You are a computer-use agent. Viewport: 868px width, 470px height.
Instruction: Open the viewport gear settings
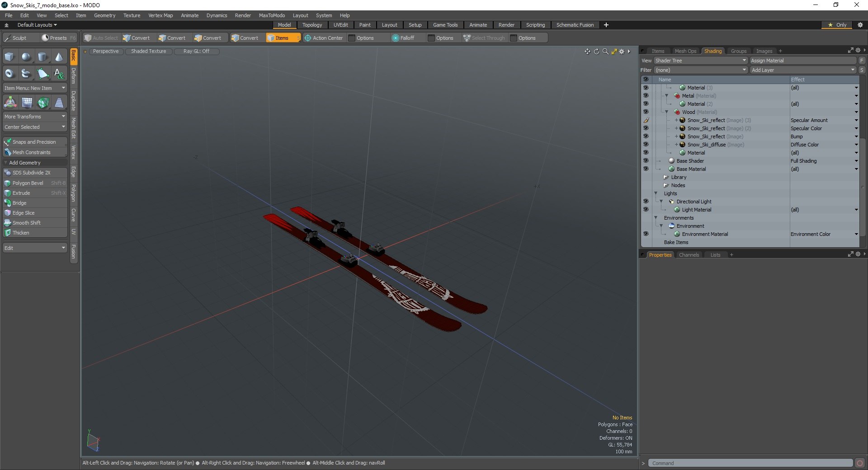(x=622, y=52)
